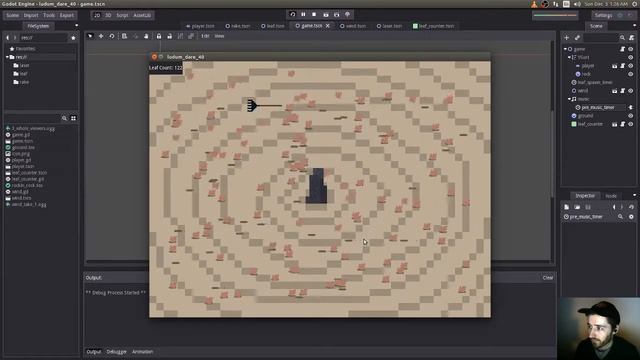Open the FileSystem dock options dropdown
The image size is (640, 360).
pos(76,26)
